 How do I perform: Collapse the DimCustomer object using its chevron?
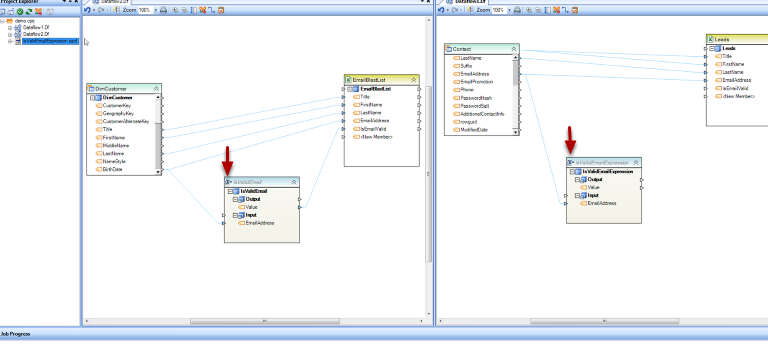tap(156, 89)
